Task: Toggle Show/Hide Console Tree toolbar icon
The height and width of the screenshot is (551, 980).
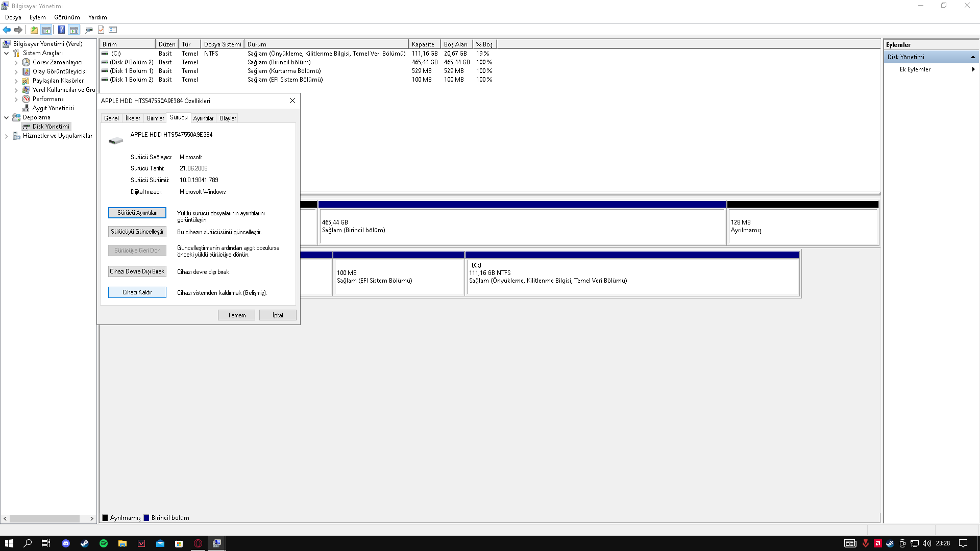Action: [46, 30]
